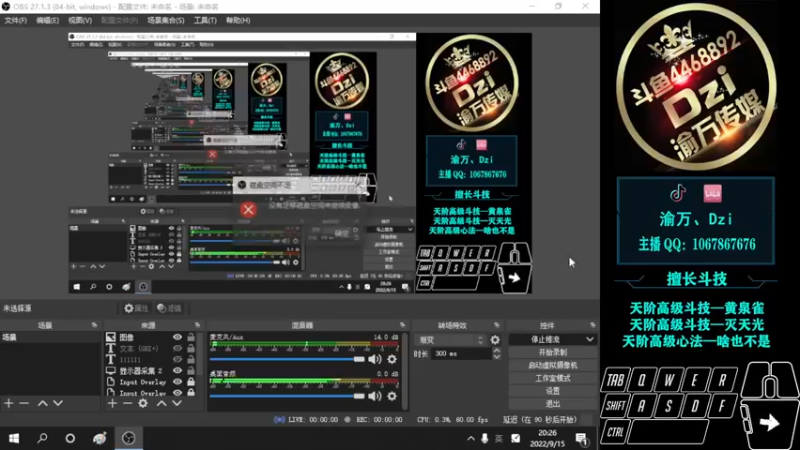Click the mixer panel vertical scrollbar
The image size is (800, 450).
[405, 371]
